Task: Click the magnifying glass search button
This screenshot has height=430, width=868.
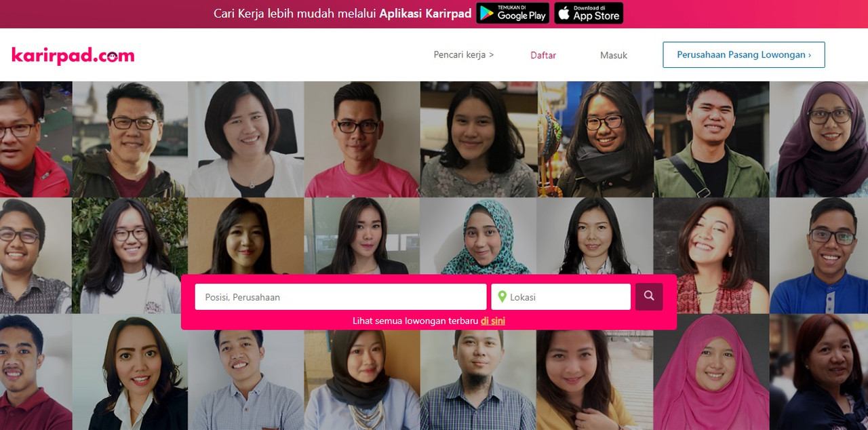Action: click(649, 296)
